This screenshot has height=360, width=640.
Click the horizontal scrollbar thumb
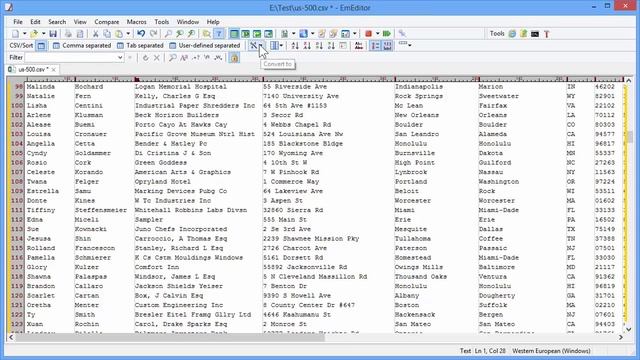[170, 337]
